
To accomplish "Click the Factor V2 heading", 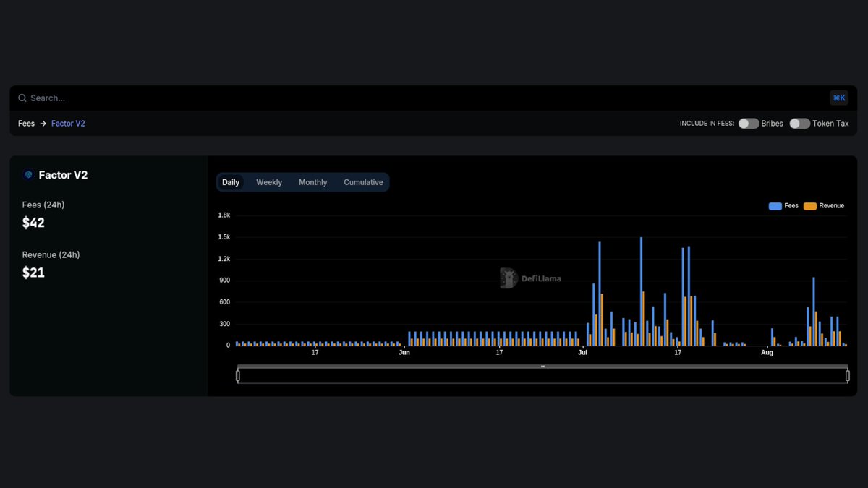I will [63, 175].
